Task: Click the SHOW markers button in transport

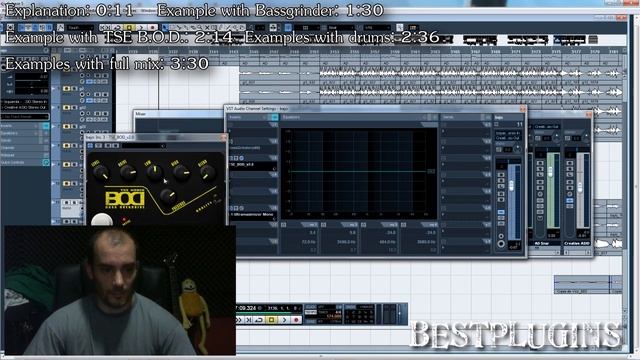Action: point(350,307)
